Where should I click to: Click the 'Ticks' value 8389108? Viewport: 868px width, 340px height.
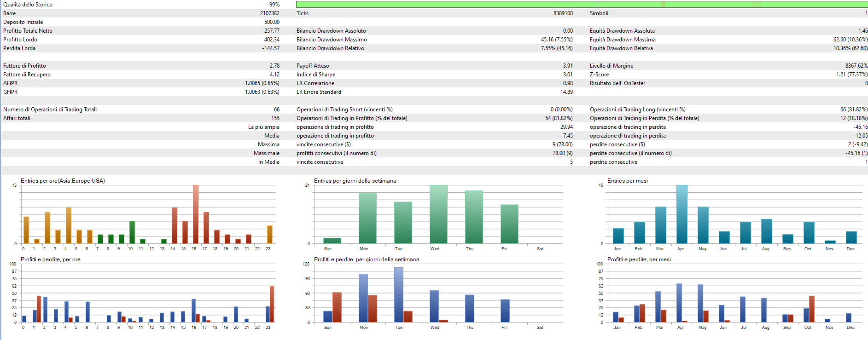click(x=563, y=13)
